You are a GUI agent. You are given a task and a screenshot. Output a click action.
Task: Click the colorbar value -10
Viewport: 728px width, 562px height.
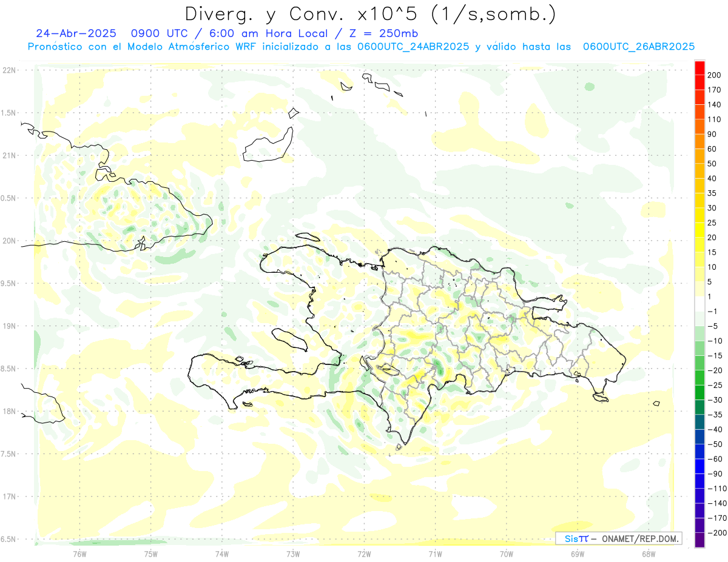[x=715, y=341]
